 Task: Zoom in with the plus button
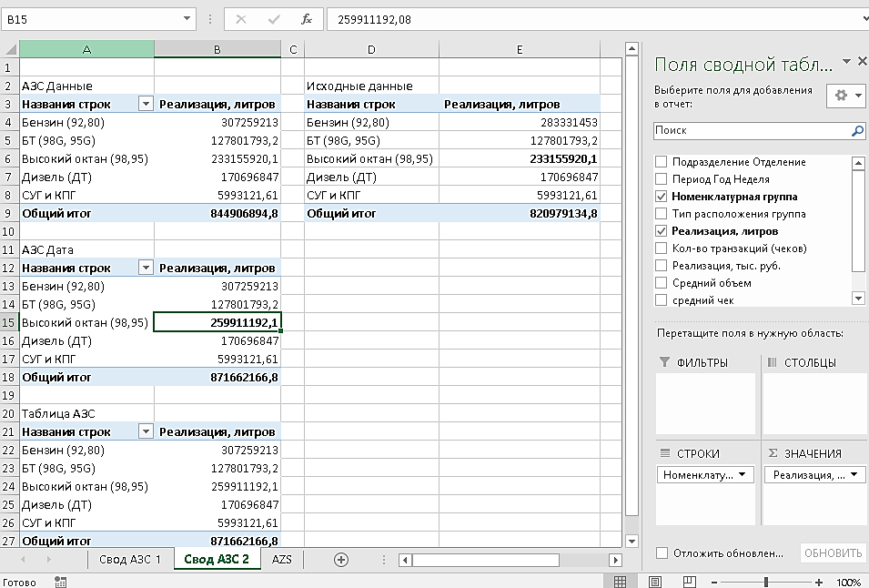(819, 582)
